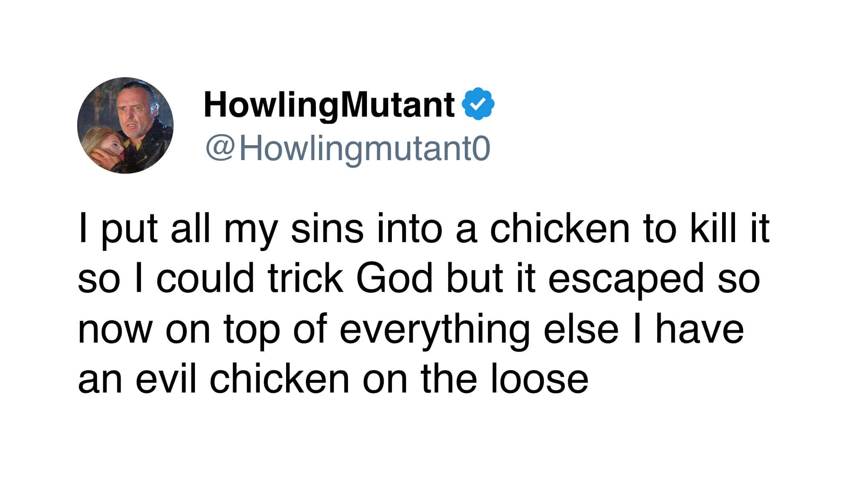Open the HowlingMutant profile picture
This screenshot has width=868, height=481.
pos(125,125)
